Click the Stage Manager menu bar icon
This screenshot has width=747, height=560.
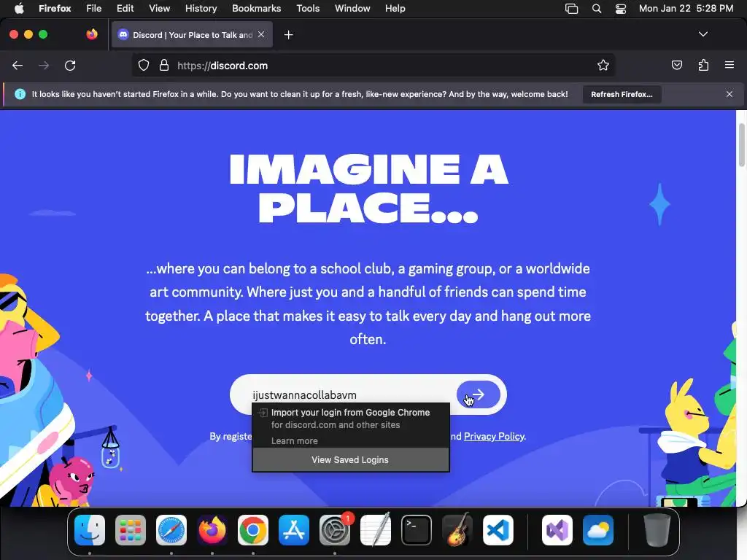point(571,9)
